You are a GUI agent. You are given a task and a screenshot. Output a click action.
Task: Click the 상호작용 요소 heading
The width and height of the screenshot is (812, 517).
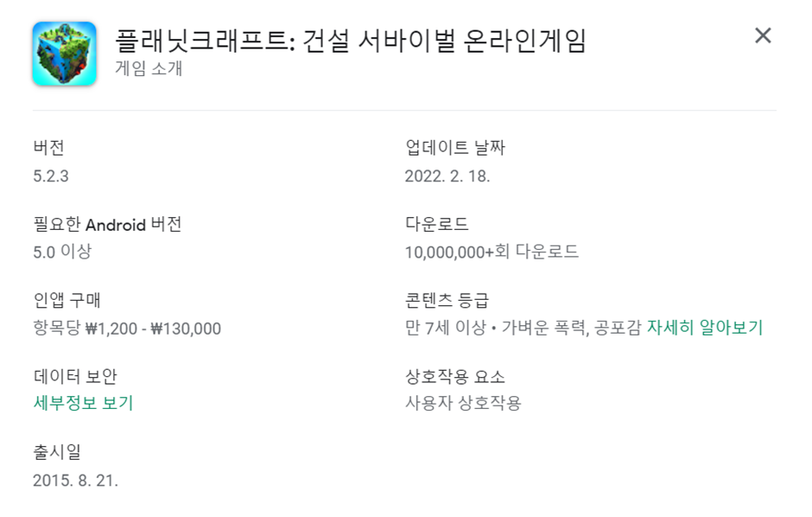coord(454,376)
